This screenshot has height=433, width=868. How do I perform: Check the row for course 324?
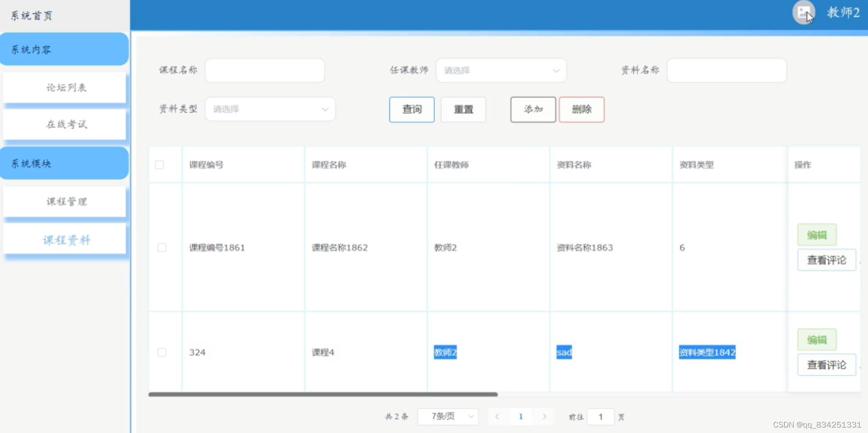(162, 352)
